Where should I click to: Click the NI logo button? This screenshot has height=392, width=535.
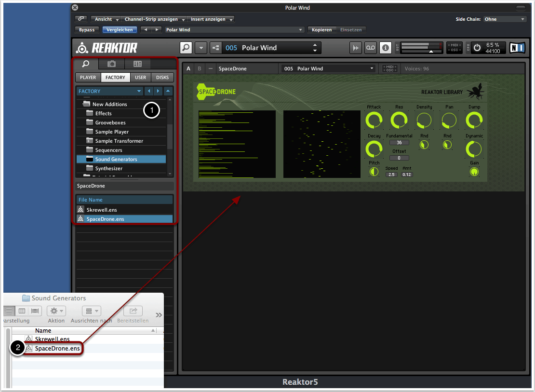point(517,48)
